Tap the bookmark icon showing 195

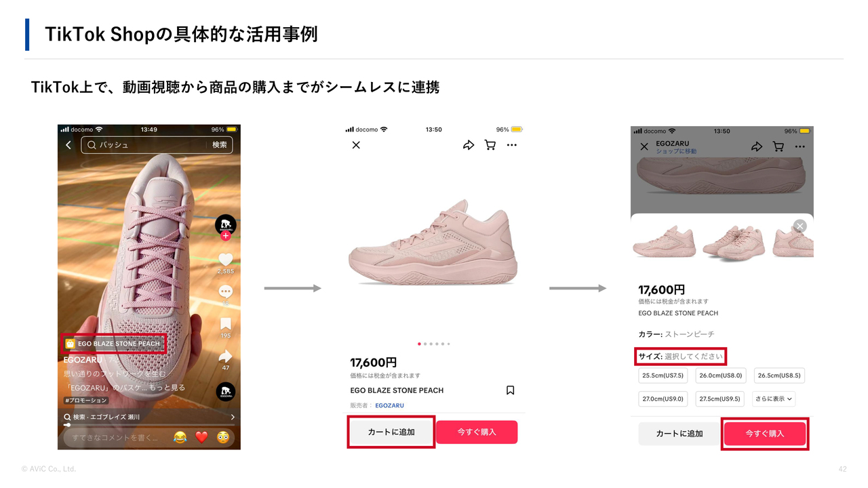226,323
